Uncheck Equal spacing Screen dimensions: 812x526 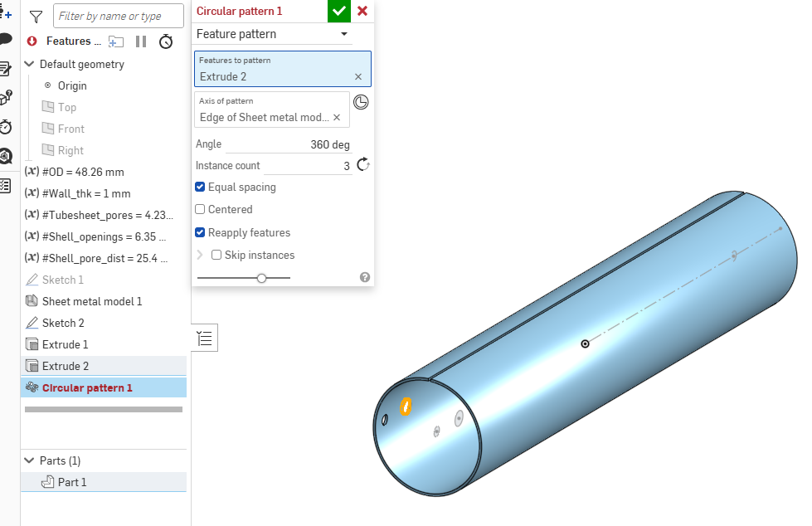[x=200, y=187]
